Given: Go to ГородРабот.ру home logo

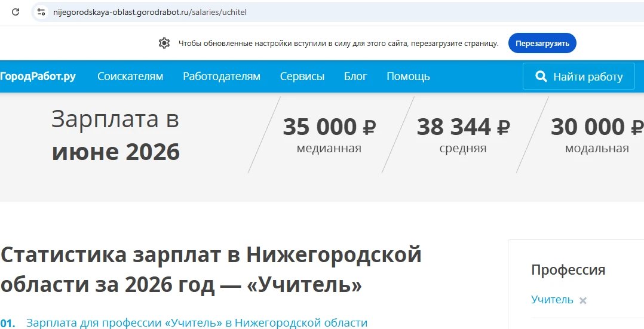Looking at the screenshot, I should click(x=38, y=76).
